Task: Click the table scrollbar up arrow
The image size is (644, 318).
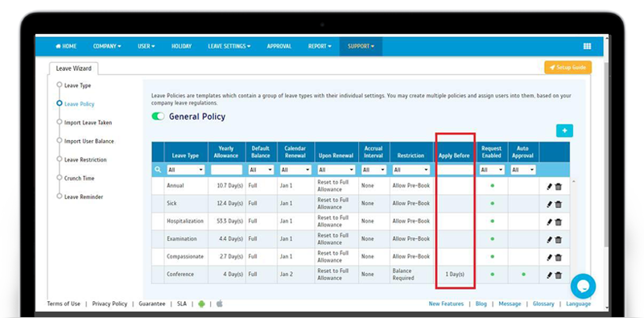Action: click(x=573, y=181)
